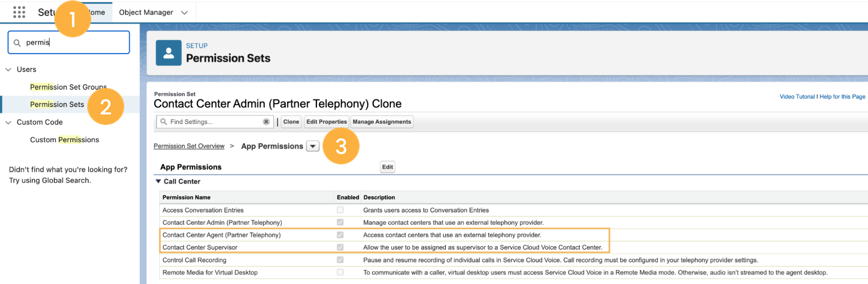Click the Description column header

click(379, 197)
